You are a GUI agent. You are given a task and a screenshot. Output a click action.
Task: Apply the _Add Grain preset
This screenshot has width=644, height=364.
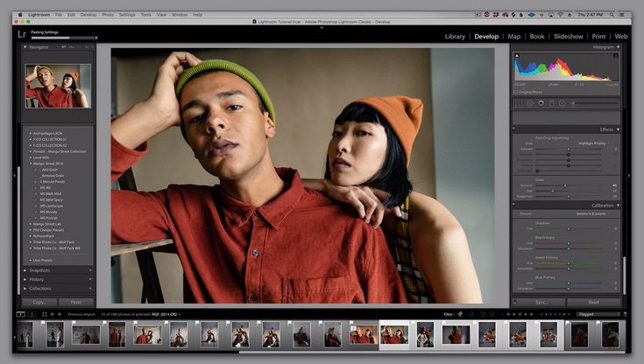pos(49,170)
